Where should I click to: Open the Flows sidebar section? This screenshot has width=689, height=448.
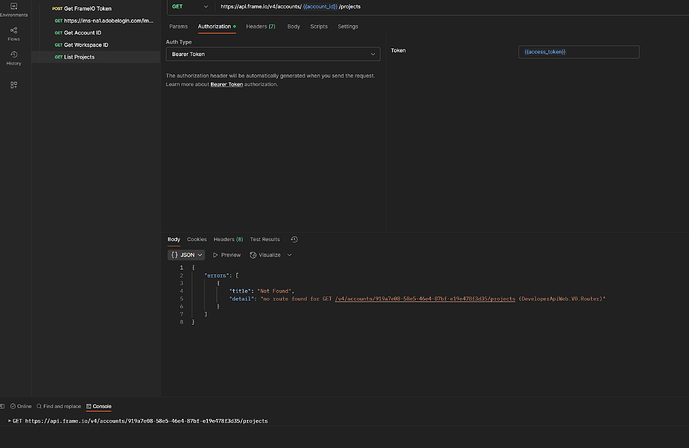[x=13, y=32]
